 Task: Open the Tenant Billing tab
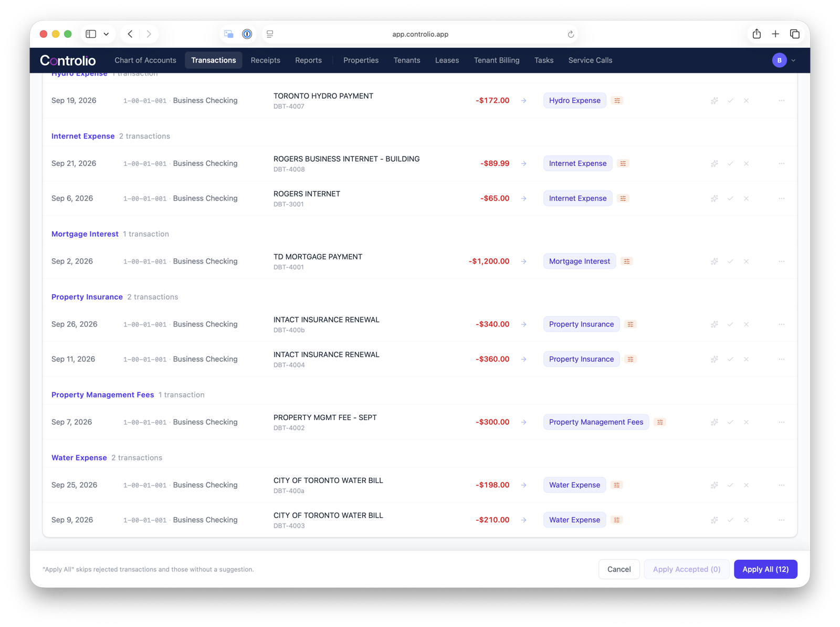pyautogui.click(x=497, y=60)
